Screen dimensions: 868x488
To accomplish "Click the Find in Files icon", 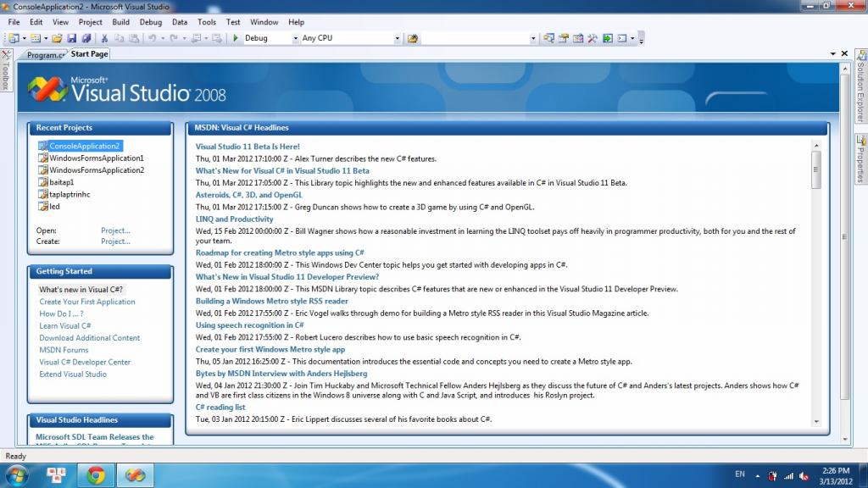I will pos(413,38).
